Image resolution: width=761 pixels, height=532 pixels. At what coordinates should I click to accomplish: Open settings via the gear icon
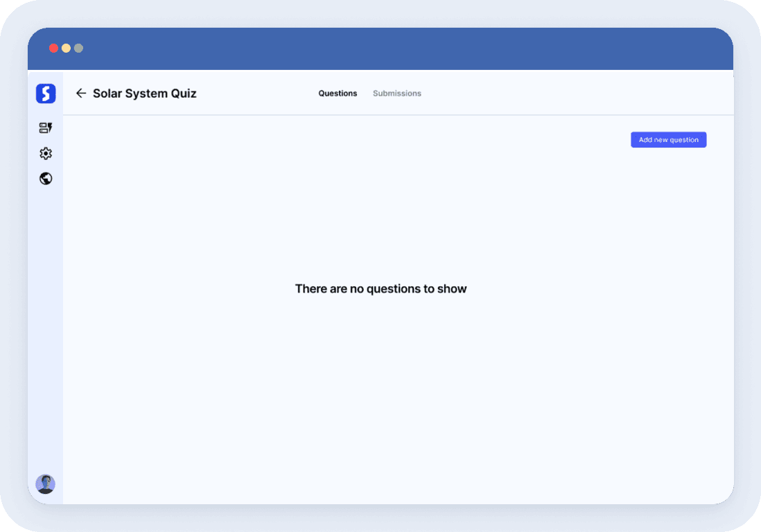tap(46, 154)
